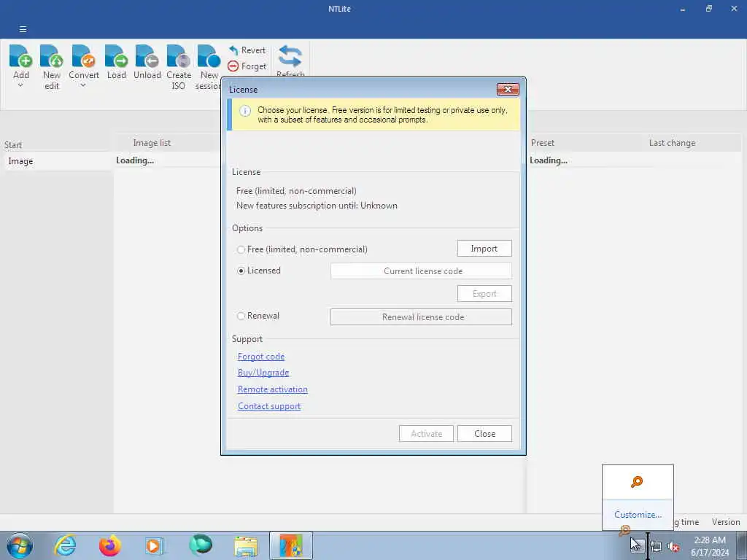
Task: Select the Licensed radio option
Action: point(241,271)
